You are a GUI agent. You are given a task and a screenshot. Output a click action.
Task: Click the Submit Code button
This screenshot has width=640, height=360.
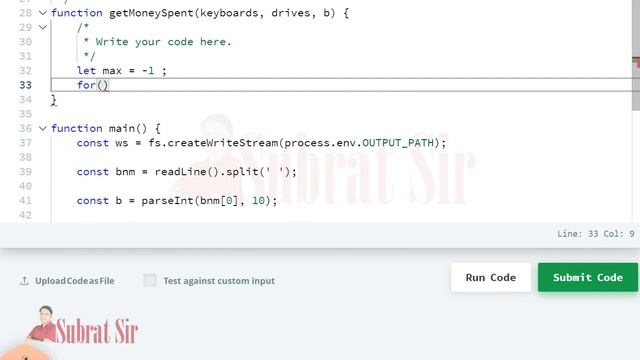coord(588,278)
